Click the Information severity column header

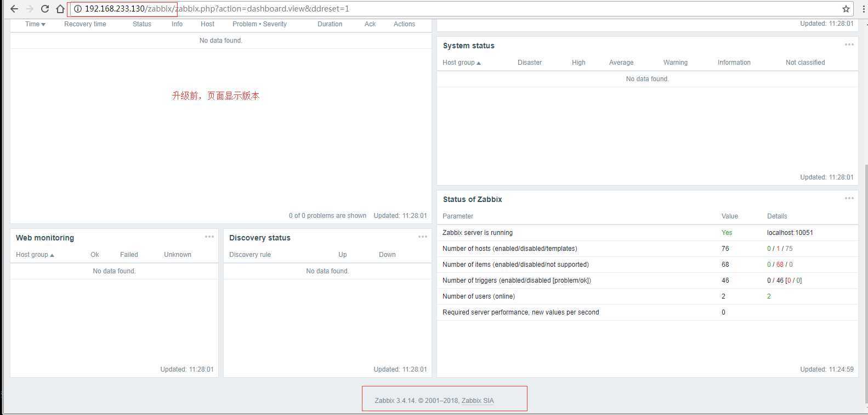[x=734, y=63]
